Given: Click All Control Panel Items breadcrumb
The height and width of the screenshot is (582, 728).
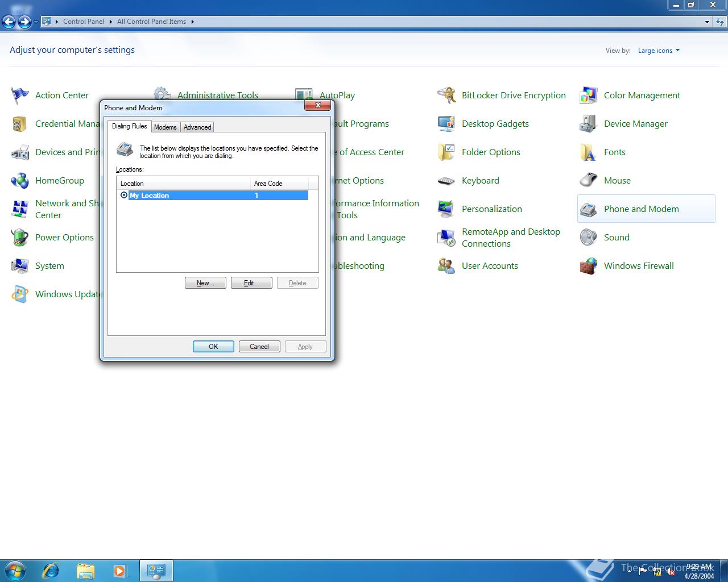Looking at the screenshot, I should (x=151, y=22).
